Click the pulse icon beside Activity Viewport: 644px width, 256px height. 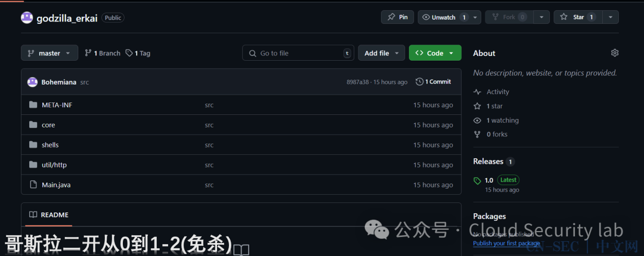point(477,92)
